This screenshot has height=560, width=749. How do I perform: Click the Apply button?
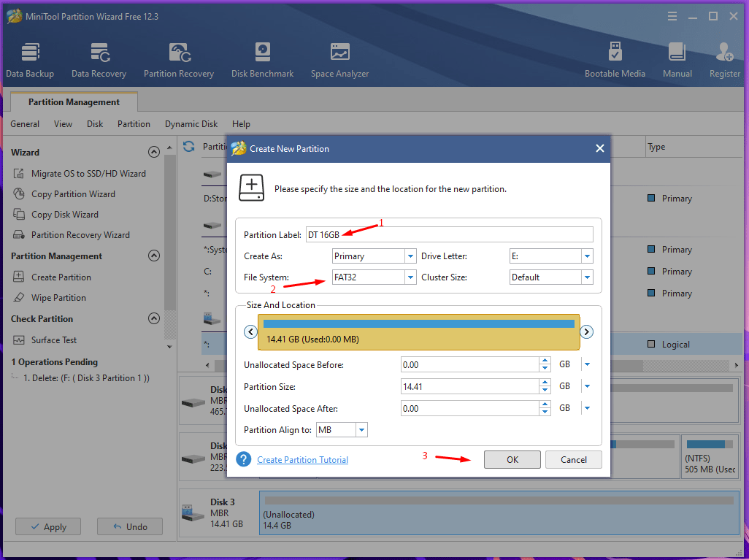click(x=47, y=526)
